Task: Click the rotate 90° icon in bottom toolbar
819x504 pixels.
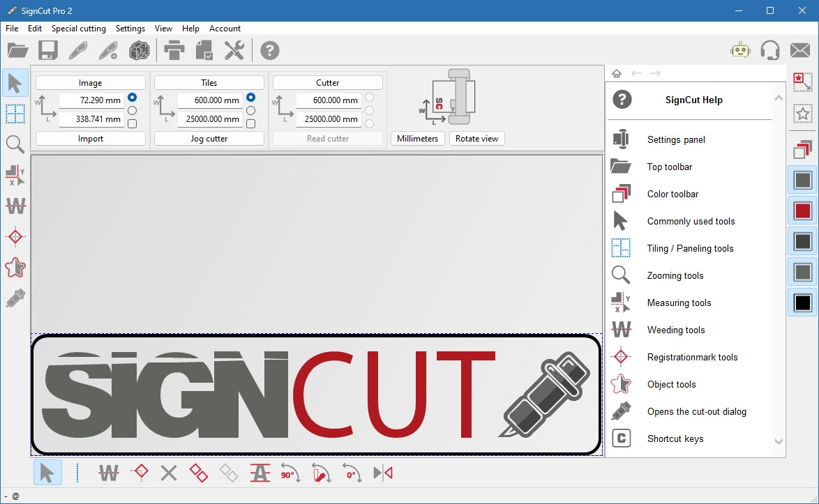Action: [290, 473]
